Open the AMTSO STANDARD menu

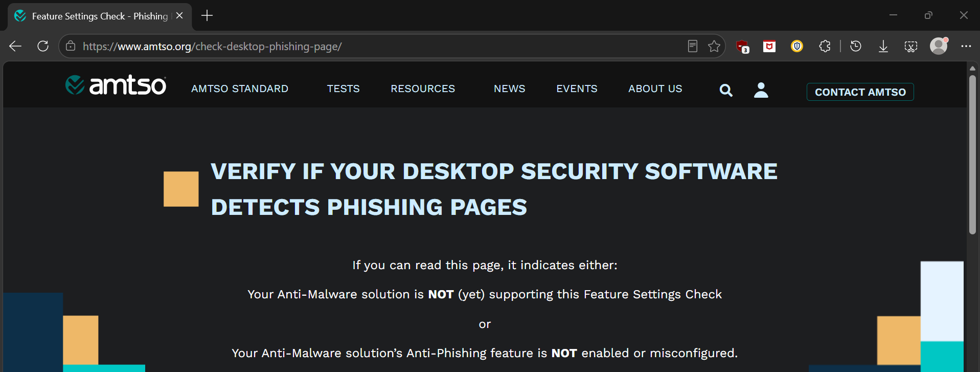[240, 89]
